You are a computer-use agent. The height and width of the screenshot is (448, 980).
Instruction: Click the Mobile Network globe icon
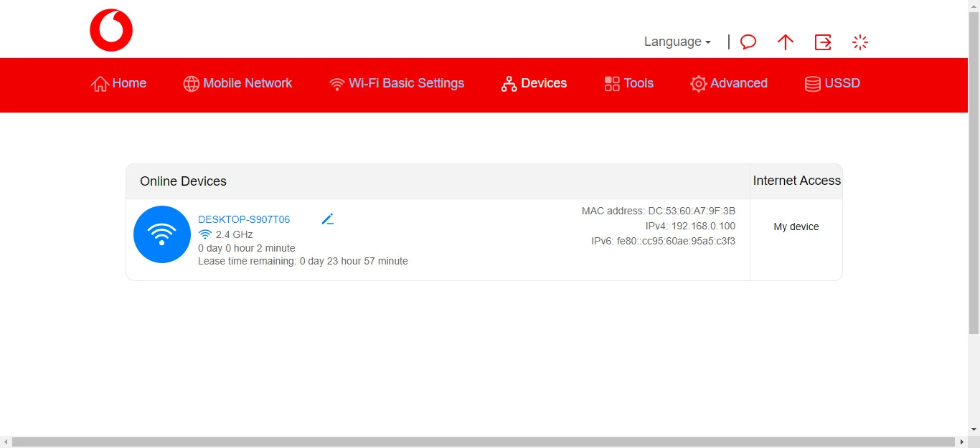click(x=191, y=84)
